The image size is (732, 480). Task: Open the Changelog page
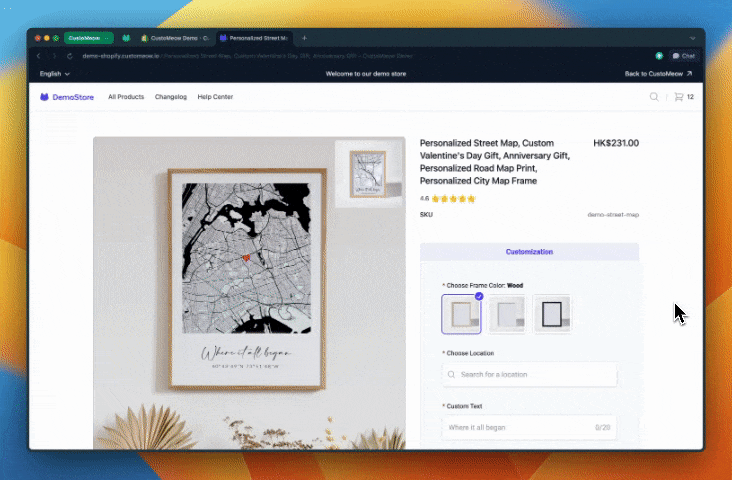click(x=171, y=97)
